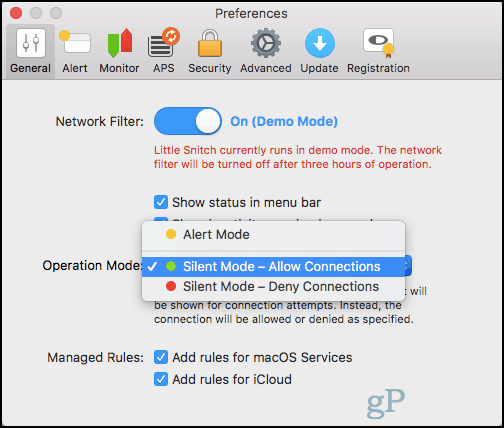Open the Monitor preferences pane icon

(x=120, y=43)
